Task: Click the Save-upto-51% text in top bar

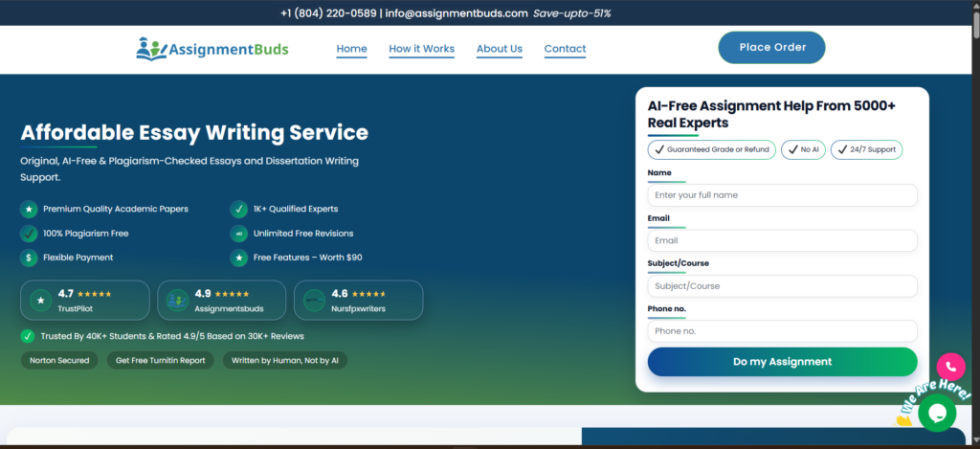Action: [x=572, y=13]
